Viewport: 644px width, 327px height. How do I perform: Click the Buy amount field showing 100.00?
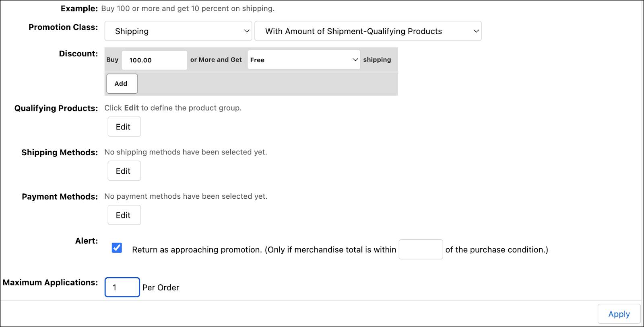[154, 60]
